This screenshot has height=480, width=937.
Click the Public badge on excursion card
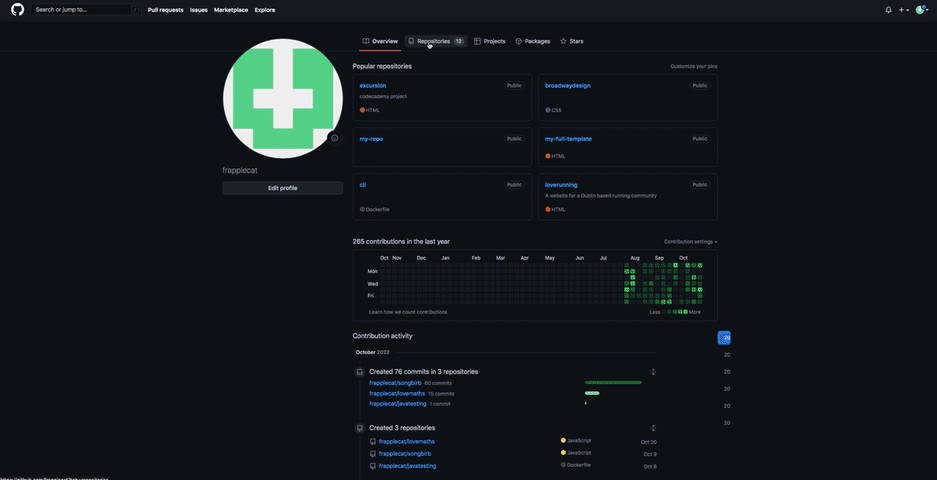pos(514,85)
